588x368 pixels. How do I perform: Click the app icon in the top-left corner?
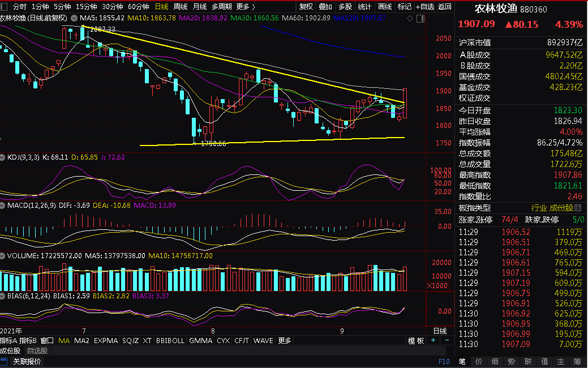5,7
